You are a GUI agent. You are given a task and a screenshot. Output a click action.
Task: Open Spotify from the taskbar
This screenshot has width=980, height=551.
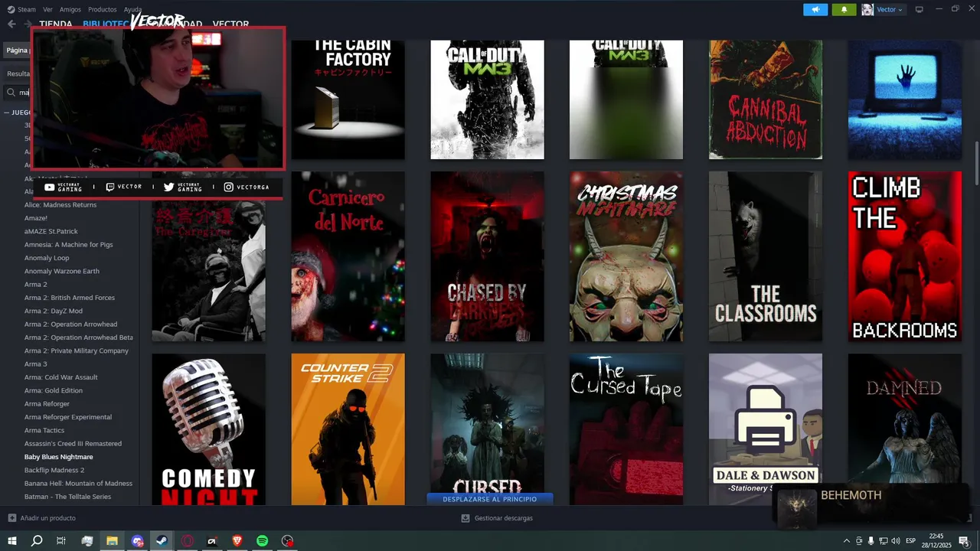click(262, 540)
